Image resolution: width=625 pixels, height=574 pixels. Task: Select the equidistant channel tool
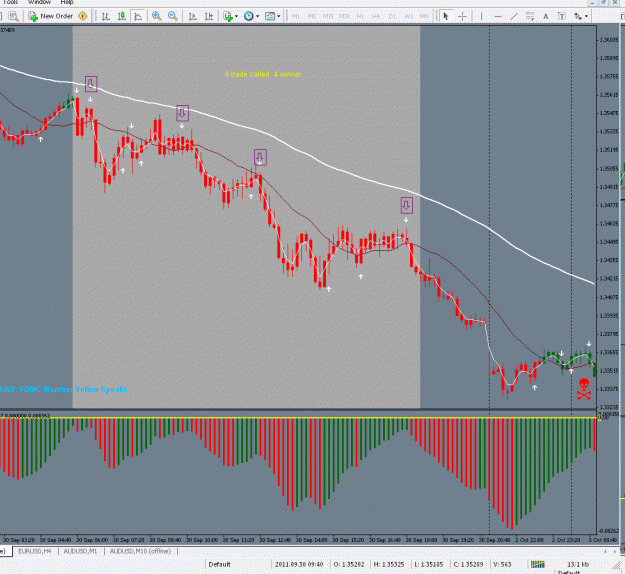(530, 16)
